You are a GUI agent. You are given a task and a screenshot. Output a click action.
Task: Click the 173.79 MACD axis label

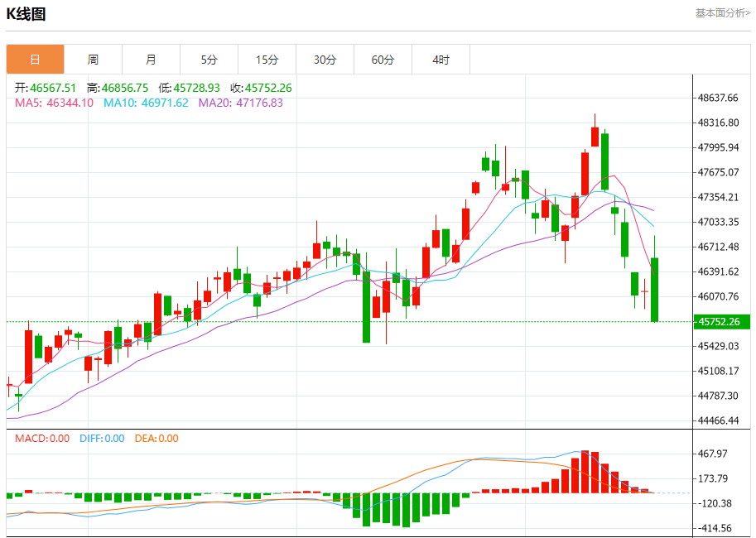click(713, 478)
